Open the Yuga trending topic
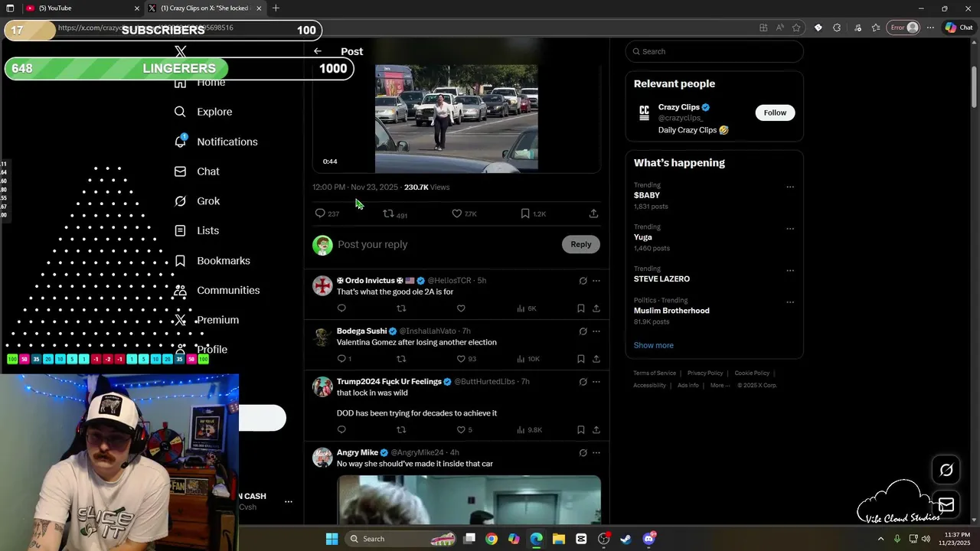 (643, 237)
